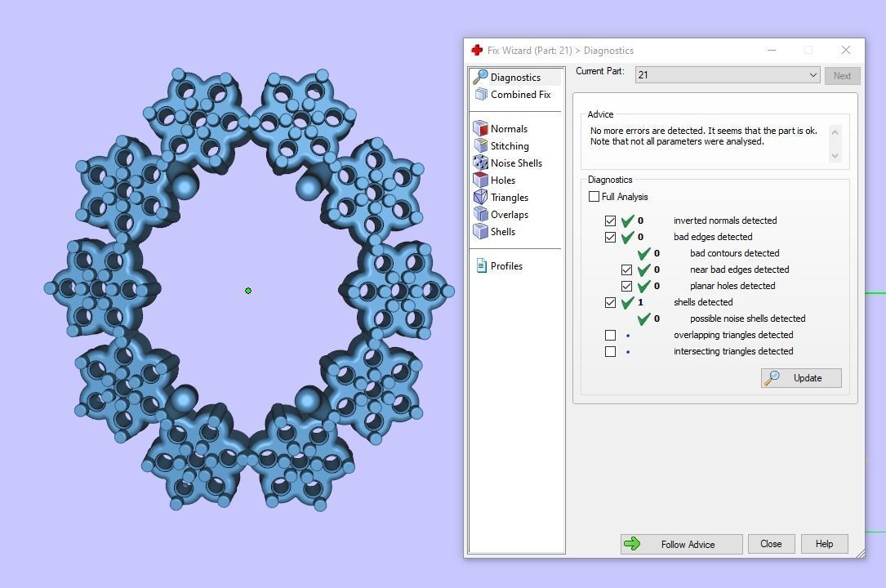Open the Normals repair icon
The width and height of the screenshot is (886, 588).
(x=480, y=128)
